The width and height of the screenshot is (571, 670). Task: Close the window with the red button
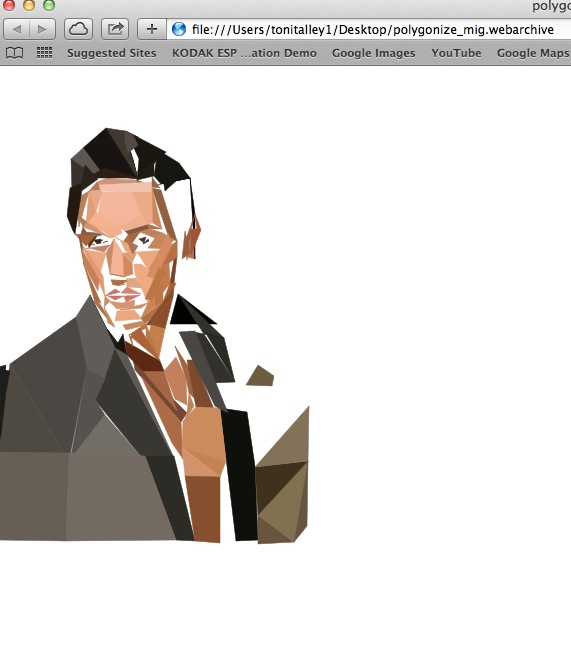pos(8,5)
